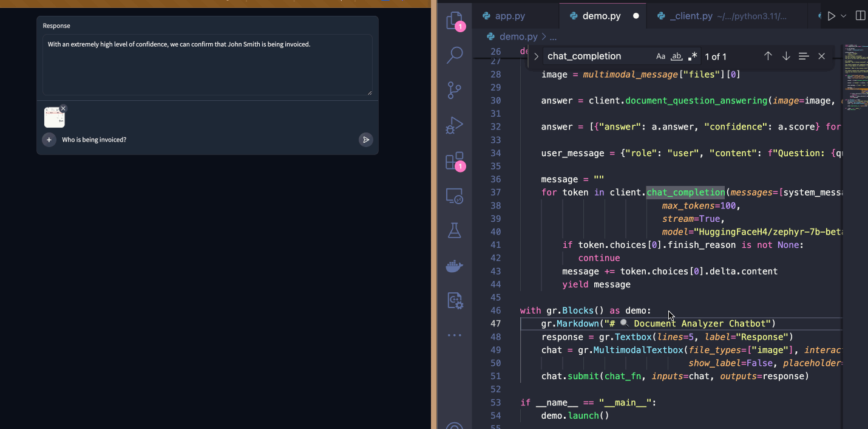
Task: Open the Remote Explorer view
Action: (x=454, y=196)
